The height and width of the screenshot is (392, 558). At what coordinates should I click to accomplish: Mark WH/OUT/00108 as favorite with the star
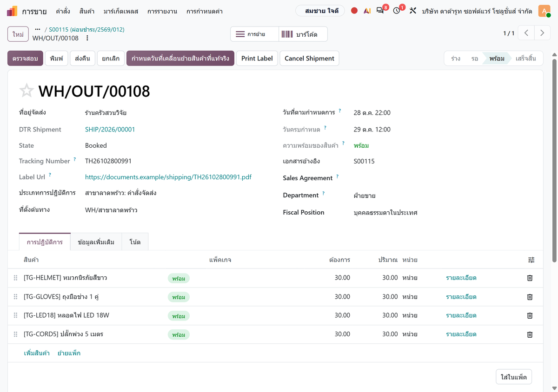[27, 91]
